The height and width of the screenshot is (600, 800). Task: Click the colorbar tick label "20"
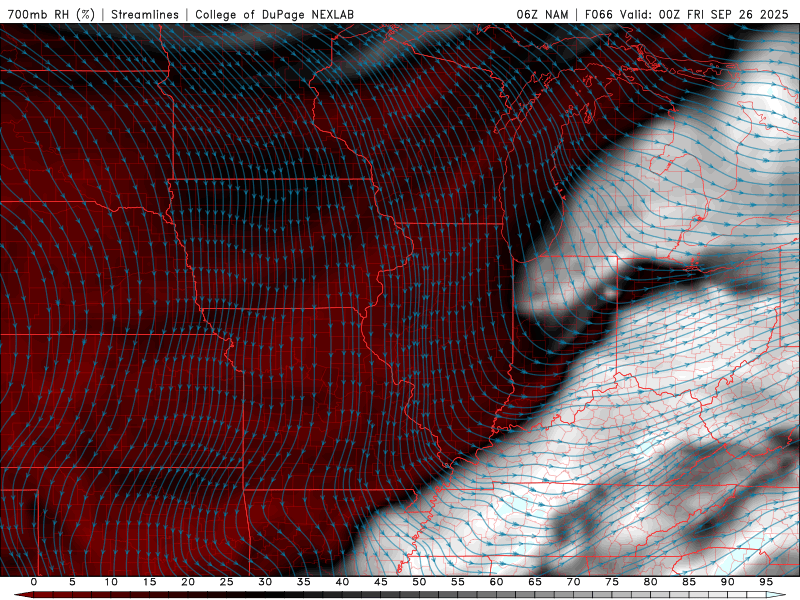188,582
